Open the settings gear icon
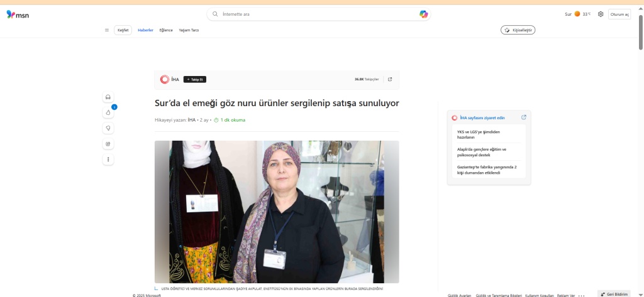This screenshot has width=644, height=297. pos(601,14)
